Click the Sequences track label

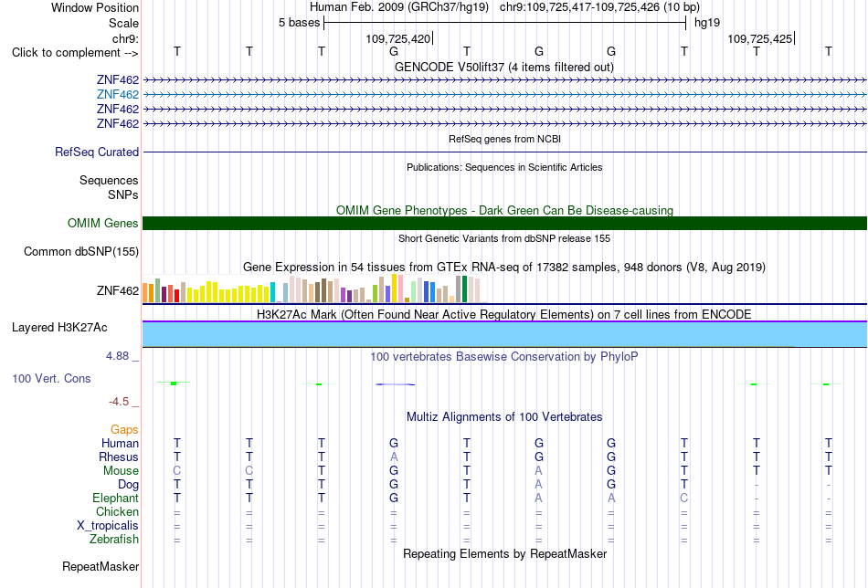point(109,181)
